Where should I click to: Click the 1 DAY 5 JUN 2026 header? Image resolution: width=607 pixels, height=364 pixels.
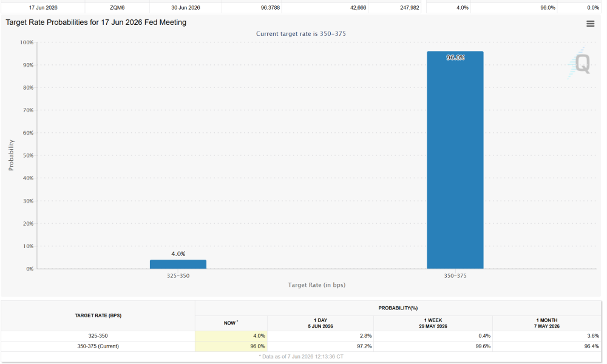click(320, 323)
